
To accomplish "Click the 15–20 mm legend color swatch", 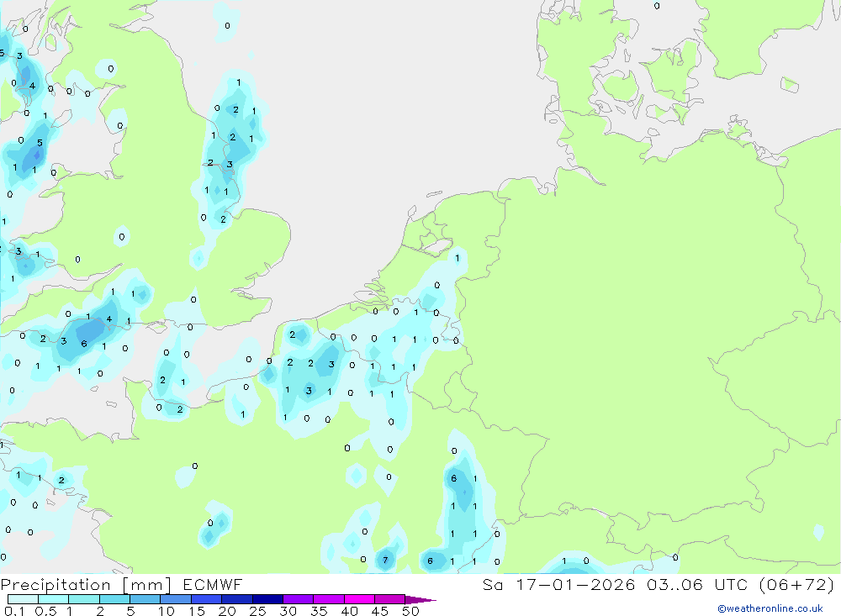I will (206, 599).
